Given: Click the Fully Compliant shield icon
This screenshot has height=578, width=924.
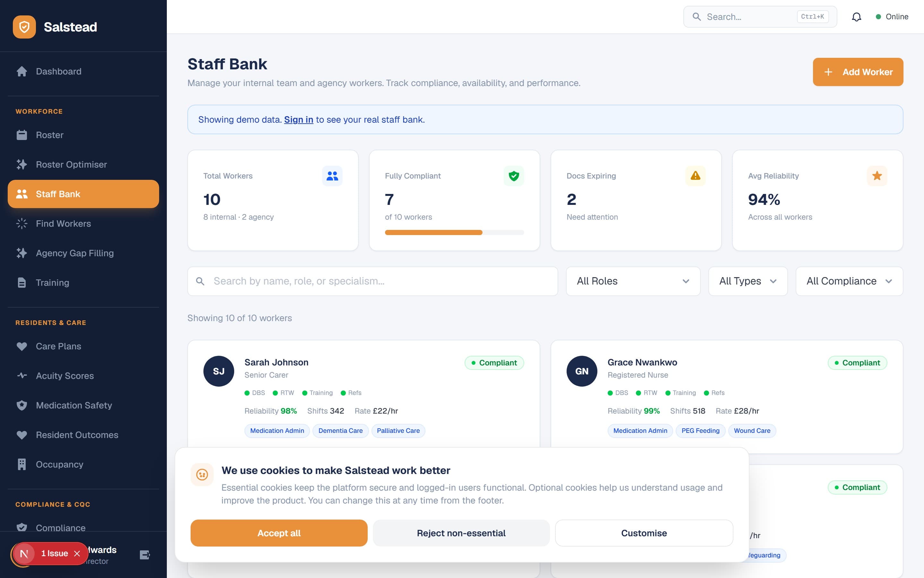Looking at the screenshot, I should tap(514, 176).
